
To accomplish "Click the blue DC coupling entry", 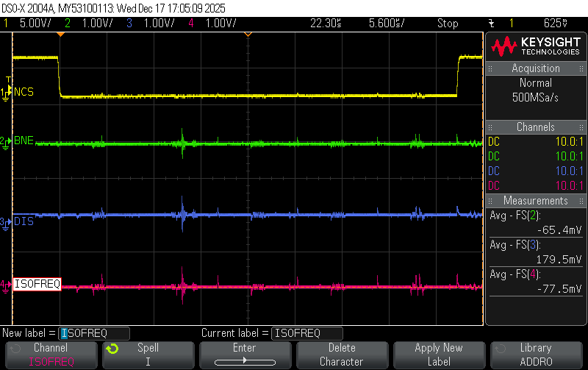I will point(494,171).
